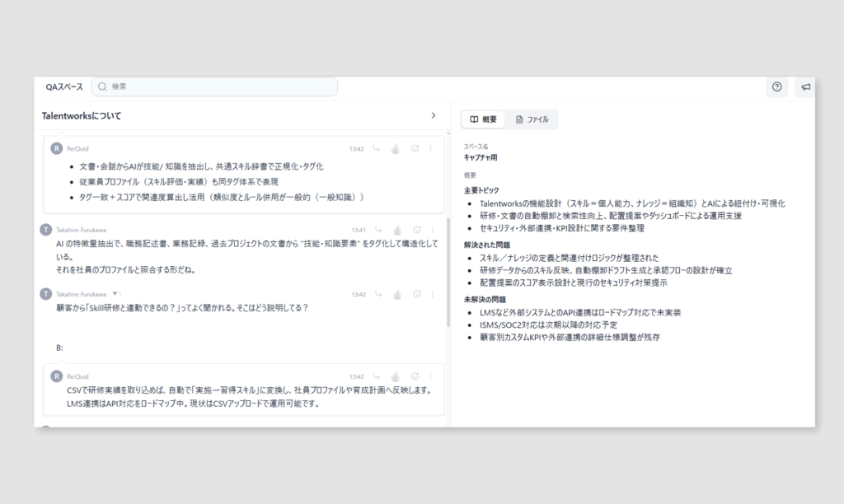844x504 pixels.
Task: Expand the Talentworksについて thread chevron
Action: pyautogui.click(x=434, y=116)
